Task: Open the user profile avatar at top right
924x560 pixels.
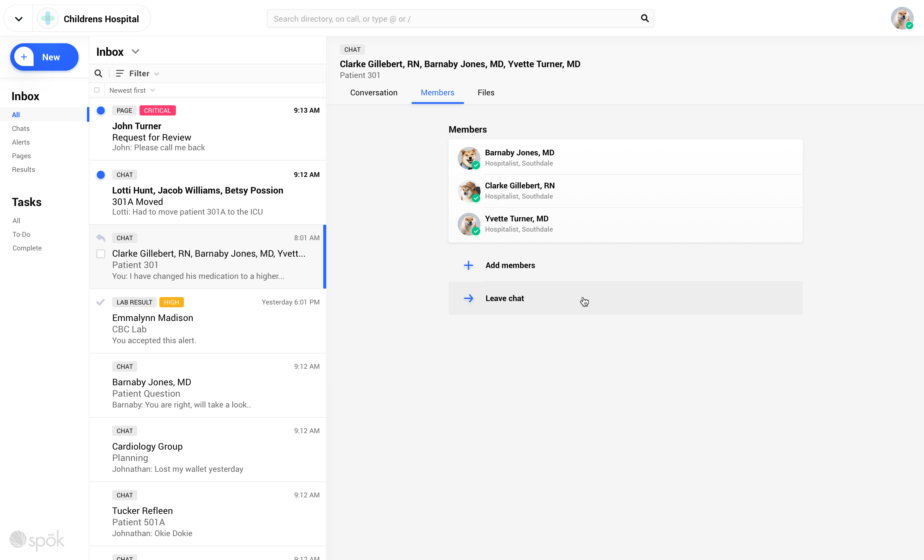Action: 902,18
